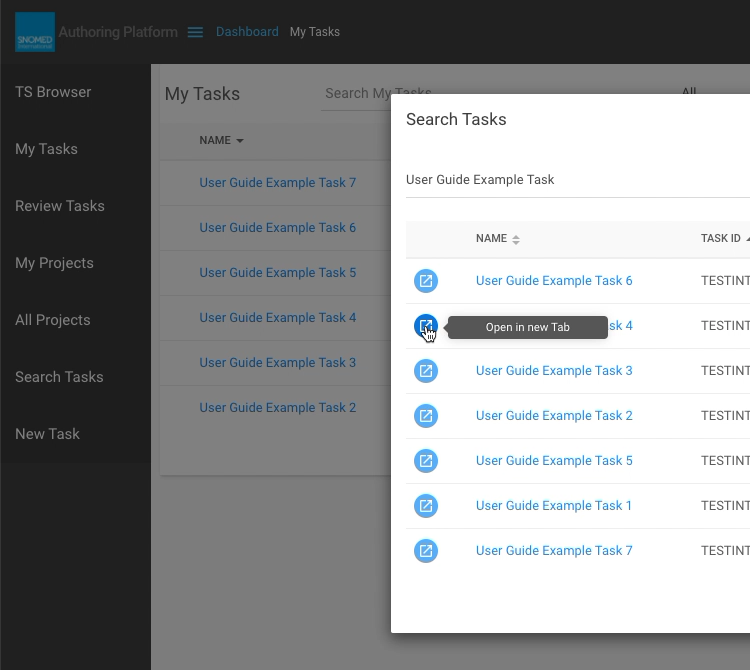
Task: Open User Guide Example Task 2 in dialog
Action: [554, 416]
